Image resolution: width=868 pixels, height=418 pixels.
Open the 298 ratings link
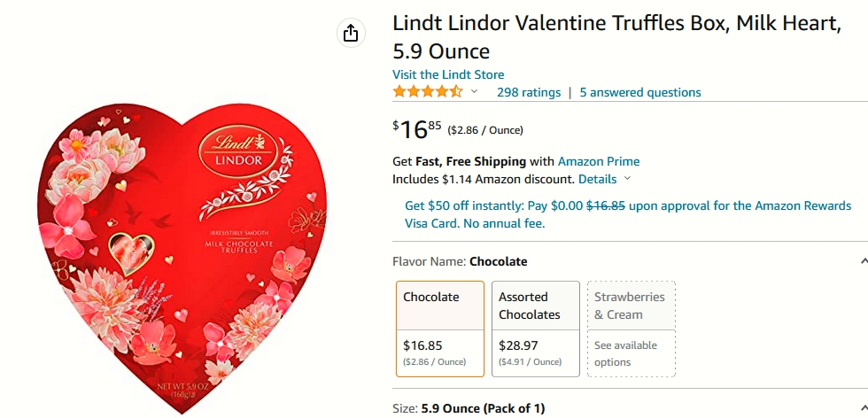529,92
